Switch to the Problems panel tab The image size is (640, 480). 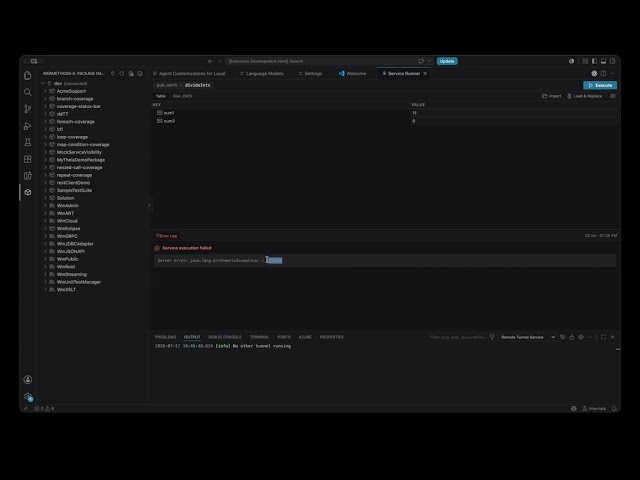coord(165,337)
